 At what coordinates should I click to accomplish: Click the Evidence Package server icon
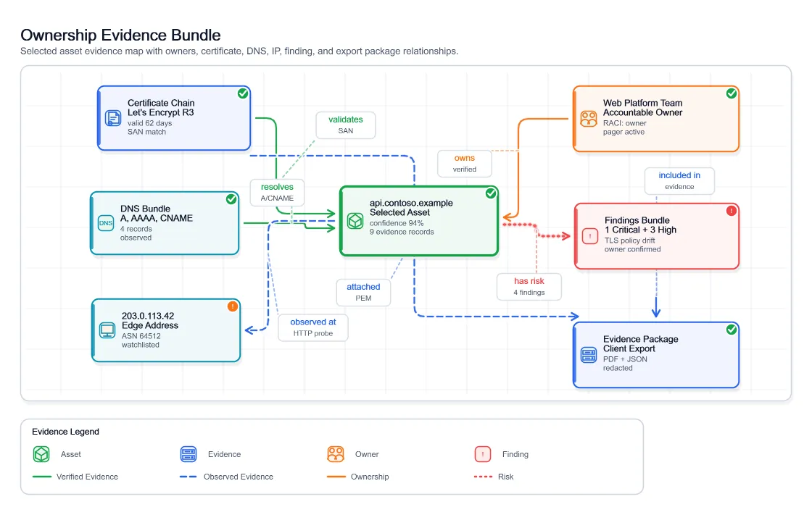pos(589,355)
